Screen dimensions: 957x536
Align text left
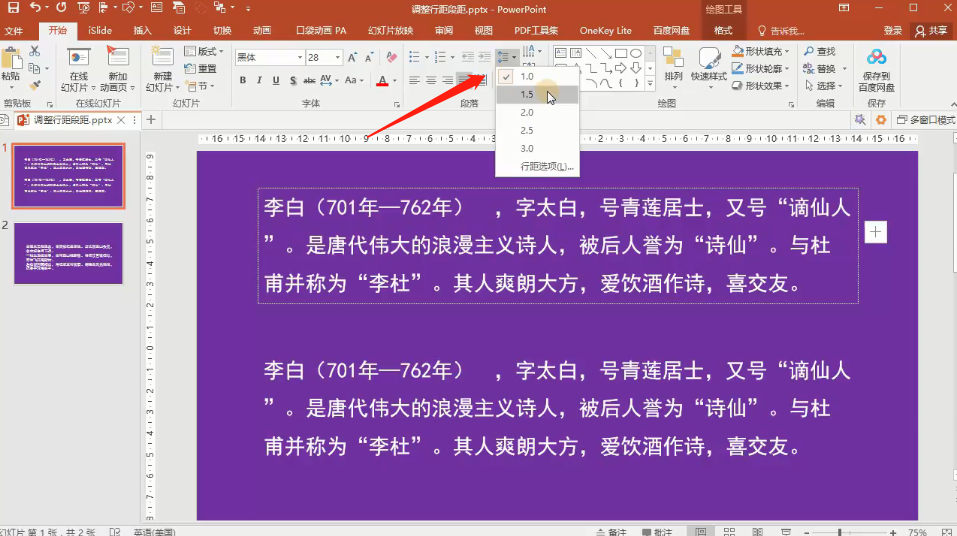point(414,81)
